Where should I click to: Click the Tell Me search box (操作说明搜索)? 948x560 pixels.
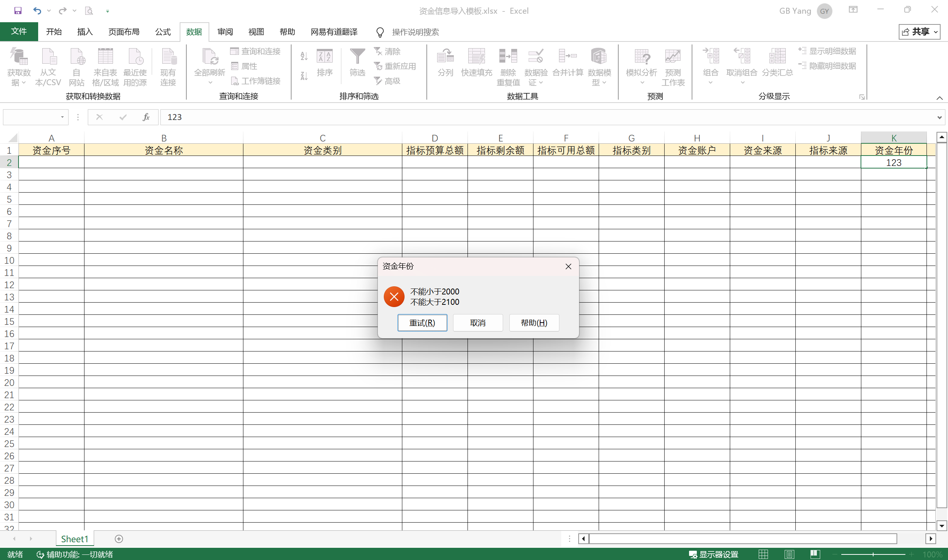click(x=415, y=32)
